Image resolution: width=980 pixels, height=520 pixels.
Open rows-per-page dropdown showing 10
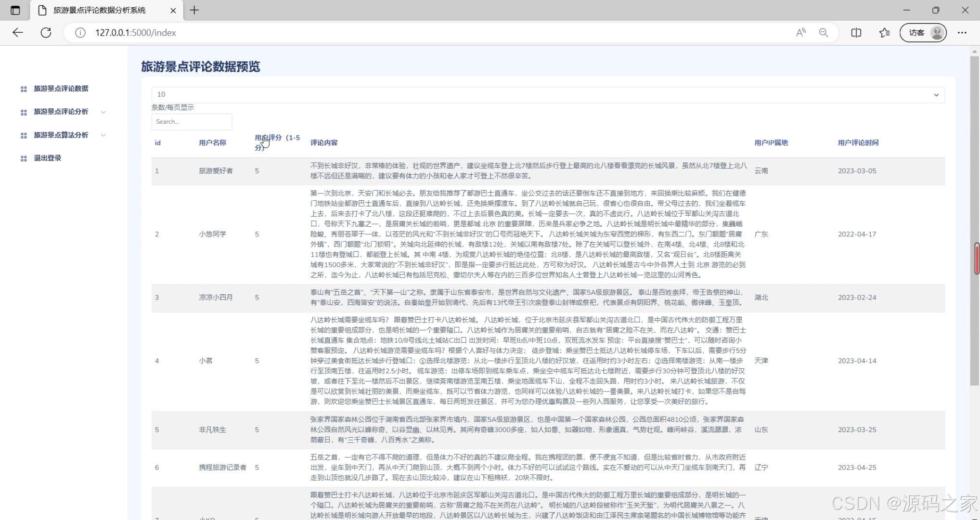click(x=548, y=94)
